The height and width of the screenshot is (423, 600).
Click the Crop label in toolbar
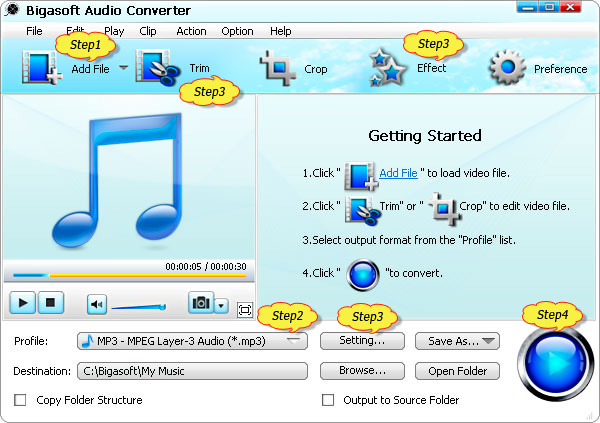[x=315, y=69]
